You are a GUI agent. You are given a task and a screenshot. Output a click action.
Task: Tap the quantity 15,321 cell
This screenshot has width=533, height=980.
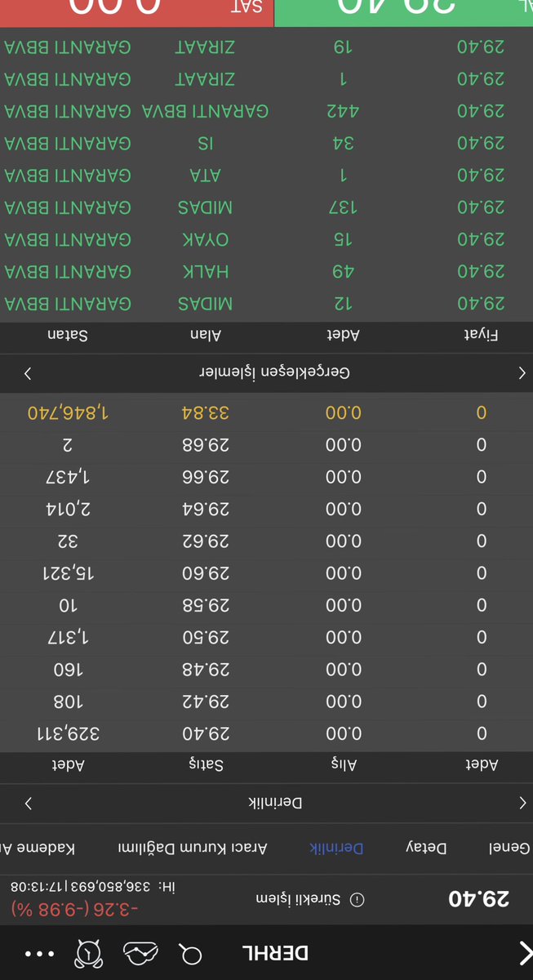(69, 573)
